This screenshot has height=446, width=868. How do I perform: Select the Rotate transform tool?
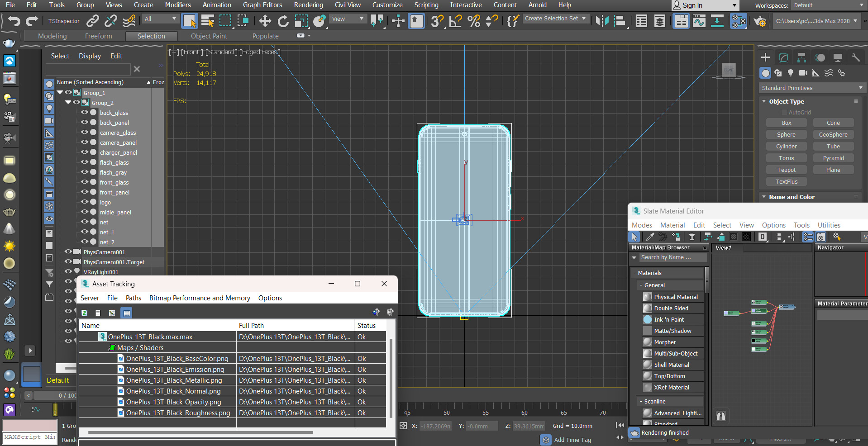283,21
